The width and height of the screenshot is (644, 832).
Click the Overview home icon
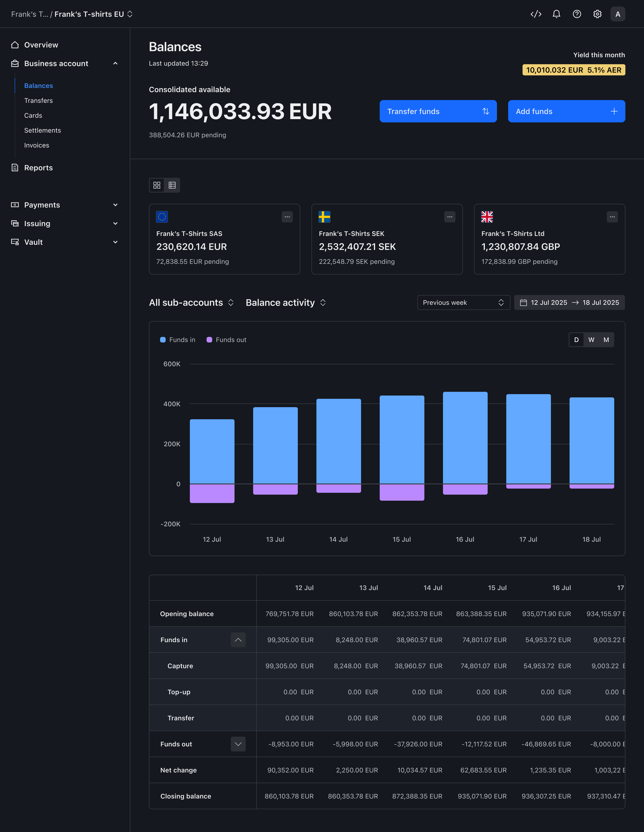point(15,45)
